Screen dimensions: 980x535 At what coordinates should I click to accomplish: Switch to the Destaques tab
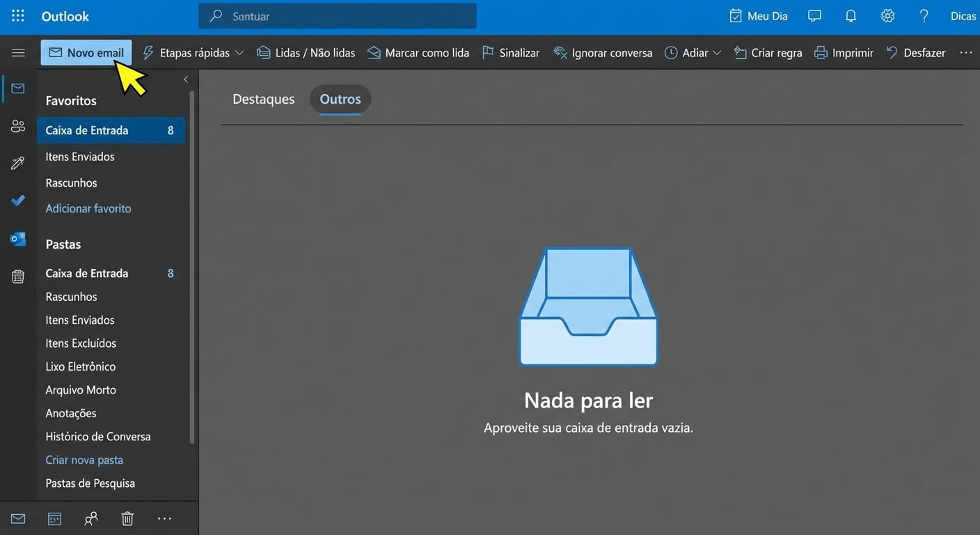[x=263, y=98]
